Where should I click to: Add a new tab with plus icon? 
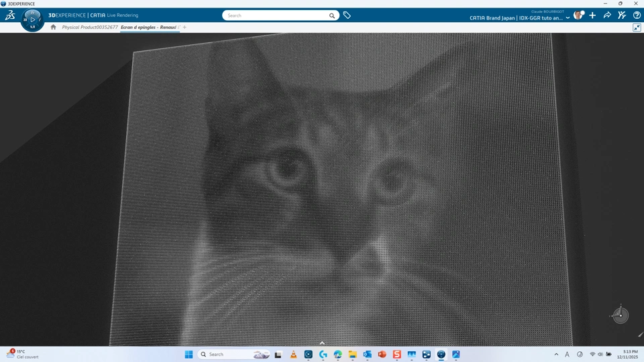[x=184, y=27]
